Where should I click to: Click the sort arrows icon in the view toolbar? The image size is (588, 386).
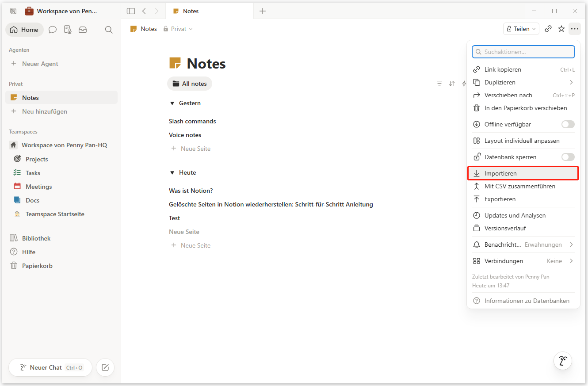(x=452, y=84)
